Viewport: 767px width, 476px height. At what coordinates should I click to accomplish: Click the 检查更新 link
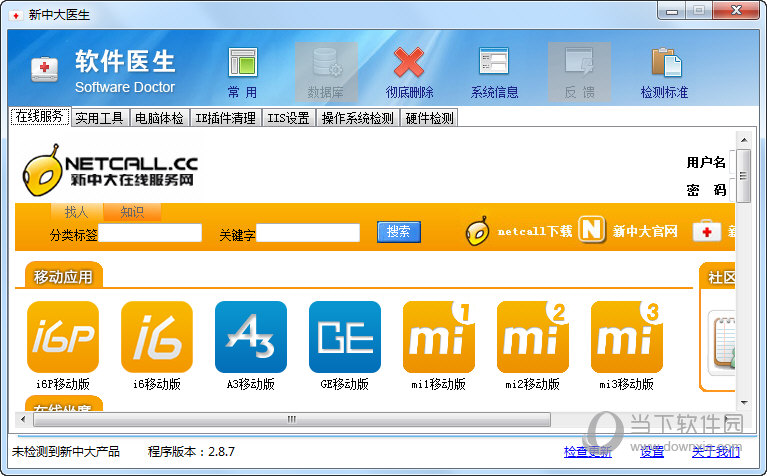tap(587, 452)
